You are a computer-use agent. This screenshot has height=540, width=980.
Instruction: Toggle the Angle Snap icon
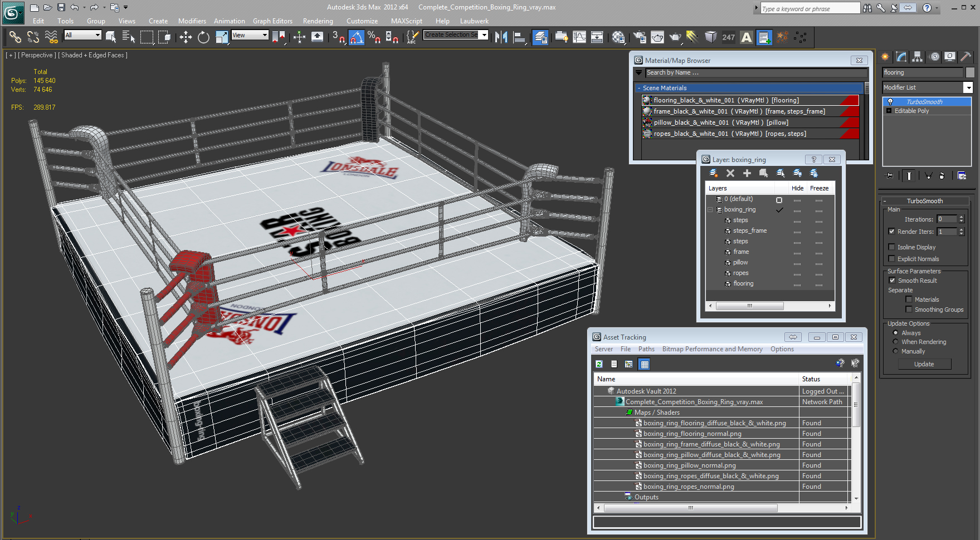coord(357,37)
